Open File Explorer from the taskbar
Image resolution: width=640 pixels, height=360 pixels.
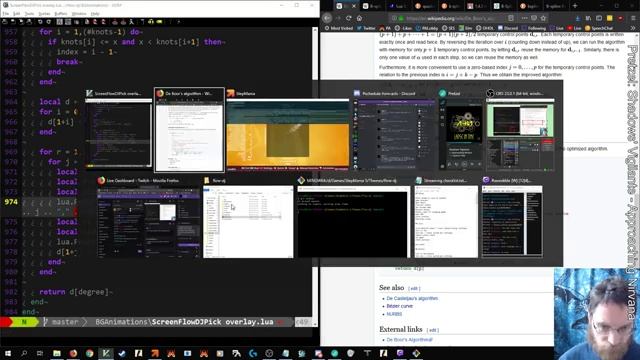pos(57,353)
